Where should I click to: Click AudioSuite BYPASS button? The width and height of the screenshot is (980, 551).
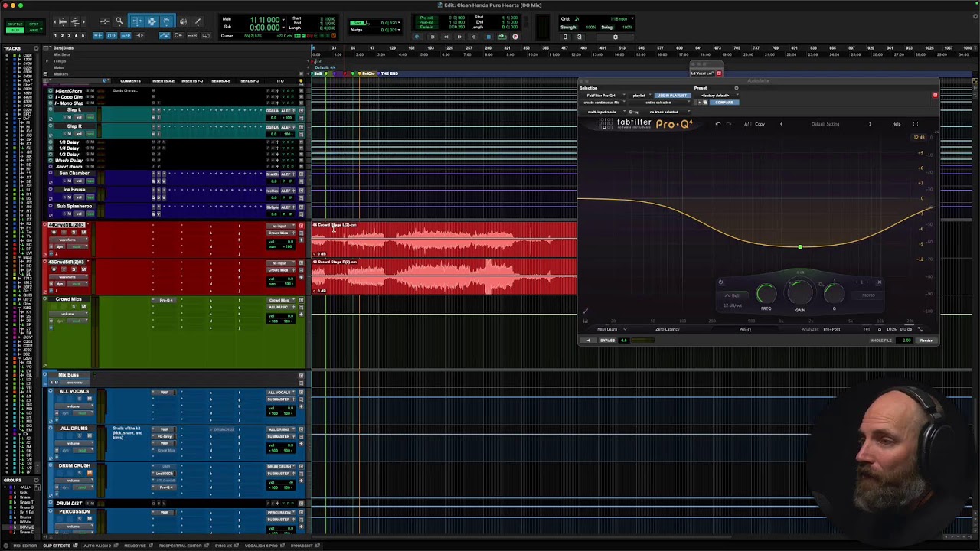tap(607, 341)
